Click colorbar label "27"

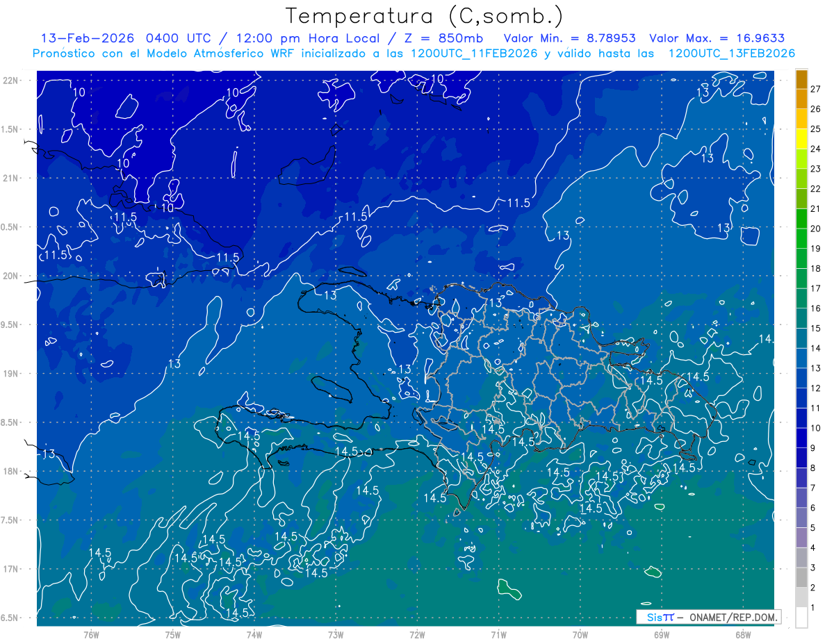point(815,89)
